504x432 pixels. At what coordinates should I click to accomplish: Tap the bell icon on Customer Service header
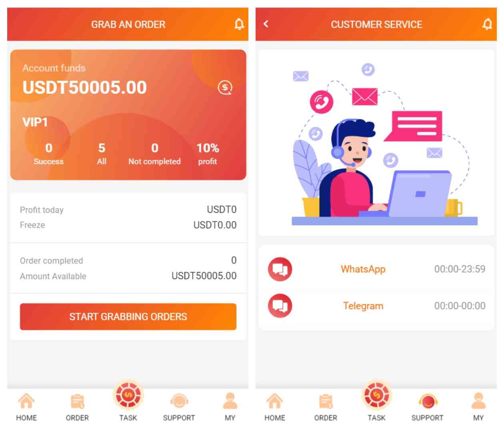point(487,24)
